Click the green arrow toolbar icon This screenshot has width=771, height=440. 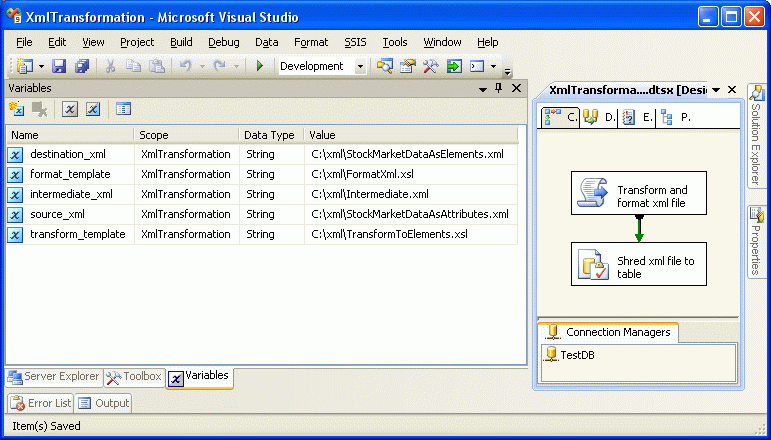coord(454,66)
